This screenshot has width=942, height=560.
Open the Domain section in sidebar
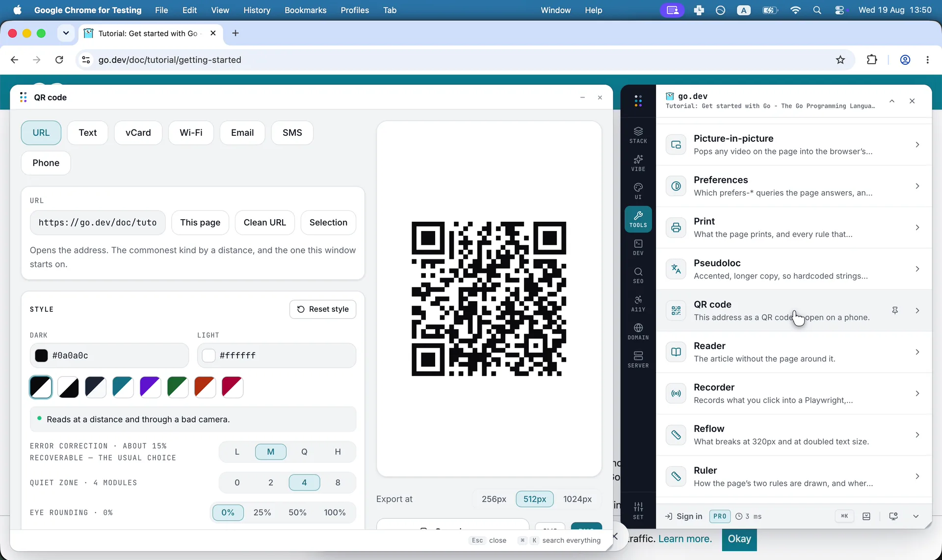[638, 331]
